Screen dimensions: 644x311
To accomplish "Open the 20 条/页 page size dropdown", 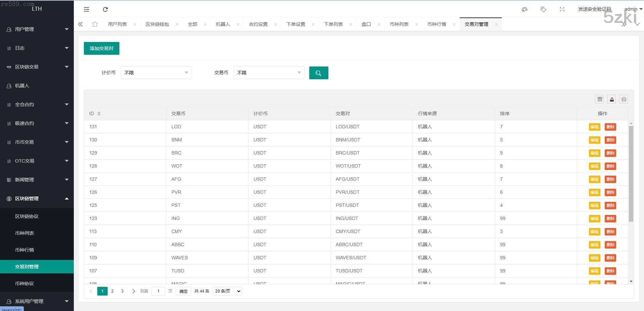I will [x=227, y=291].
